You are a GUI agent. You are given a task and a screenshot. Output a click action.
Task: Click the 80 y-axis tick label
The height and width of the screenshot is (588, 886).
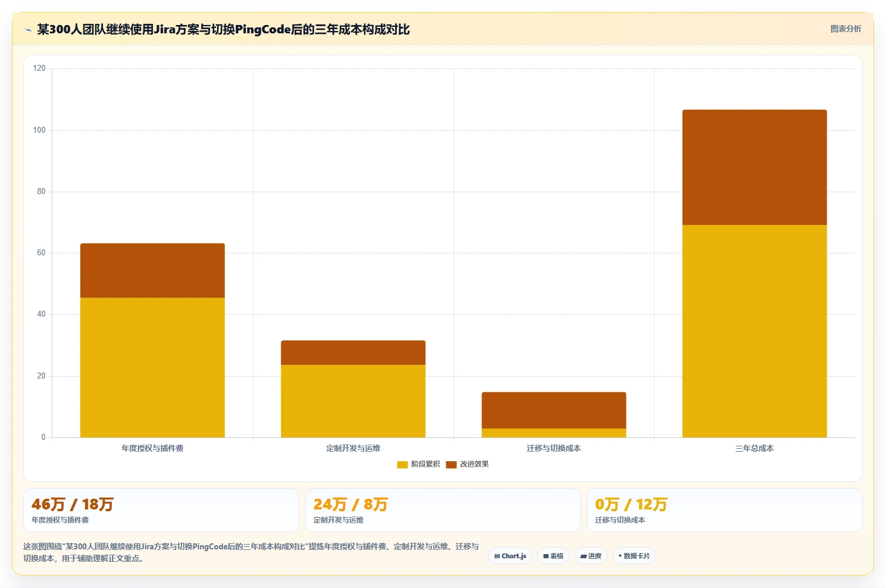[41, 192]
